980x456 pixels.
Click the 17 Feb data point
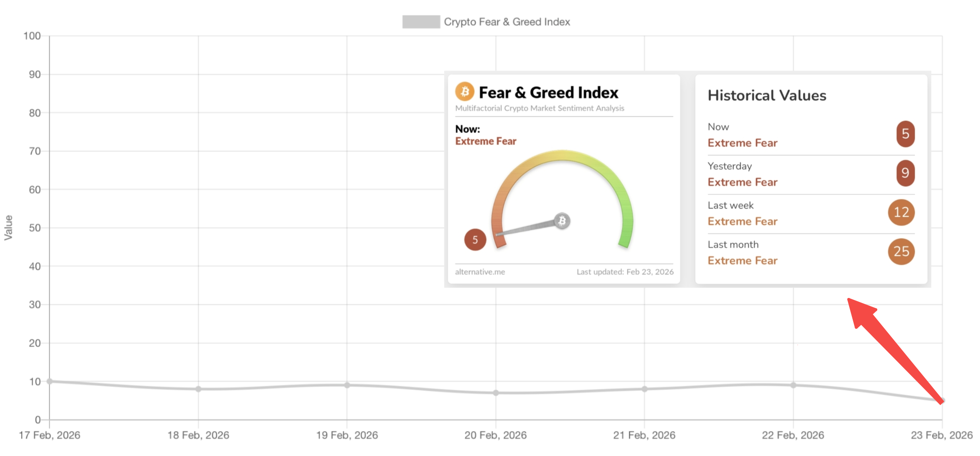(x=50, y=382)
